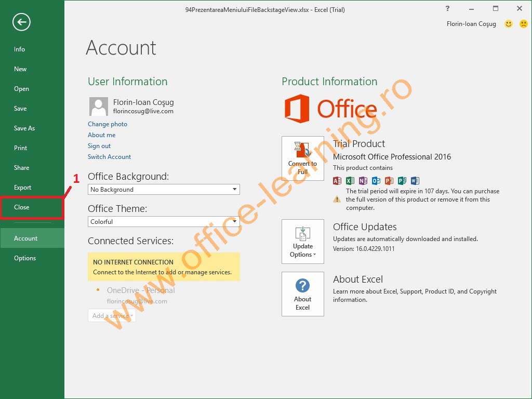Viewport: 532px width, 399px height.
Task: Click the Change photo link
Action: 108,124
